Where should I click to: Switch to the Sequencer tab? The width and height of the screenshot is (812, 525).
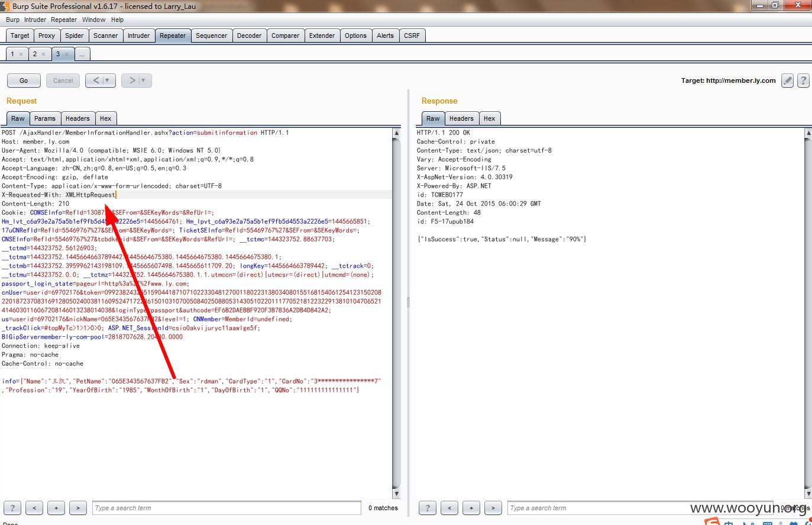point(211,36)
